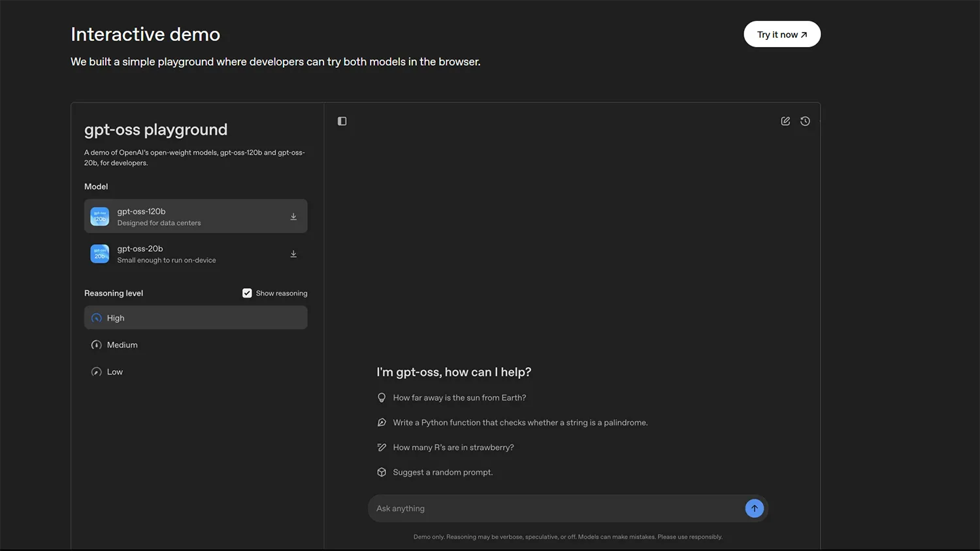980x551 pixels.
Task: Click the High reasoning gauge icon
Action: pyautogui.click(x=96, y=318)
